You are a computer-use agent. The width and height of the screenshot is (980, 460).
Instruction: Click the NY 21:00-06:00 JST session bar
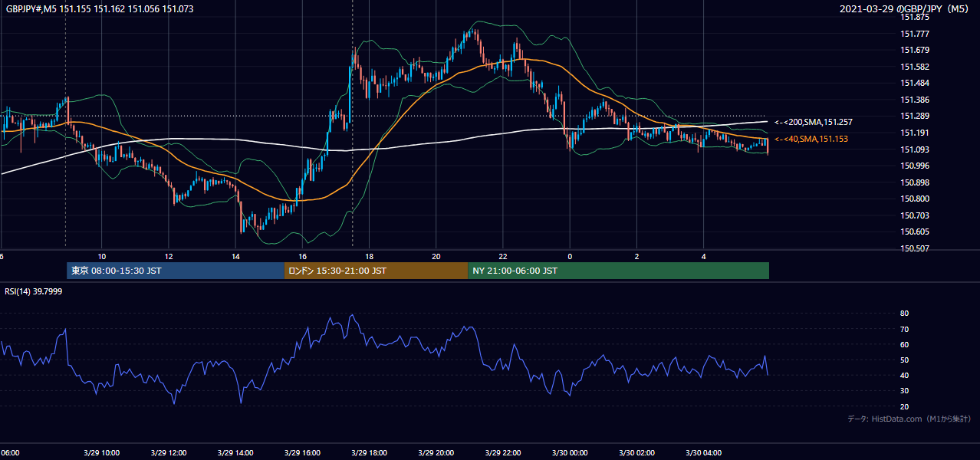(619, 271)
